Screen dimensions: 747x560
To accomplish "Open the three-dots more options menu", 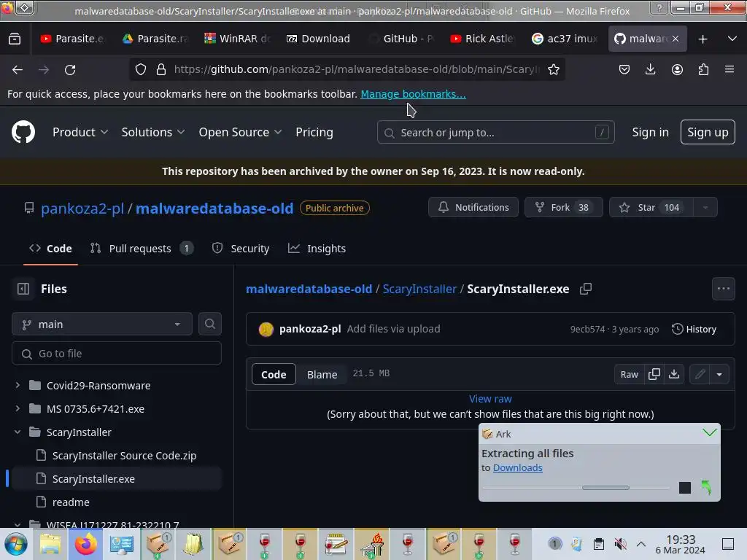I will click(x=724, y=289).
